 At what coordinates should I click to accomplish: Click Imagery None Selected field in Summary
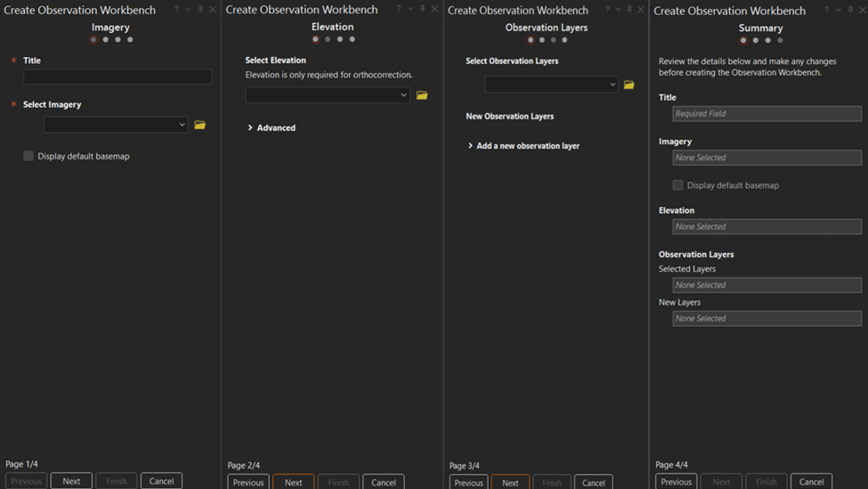coord(767,158)
